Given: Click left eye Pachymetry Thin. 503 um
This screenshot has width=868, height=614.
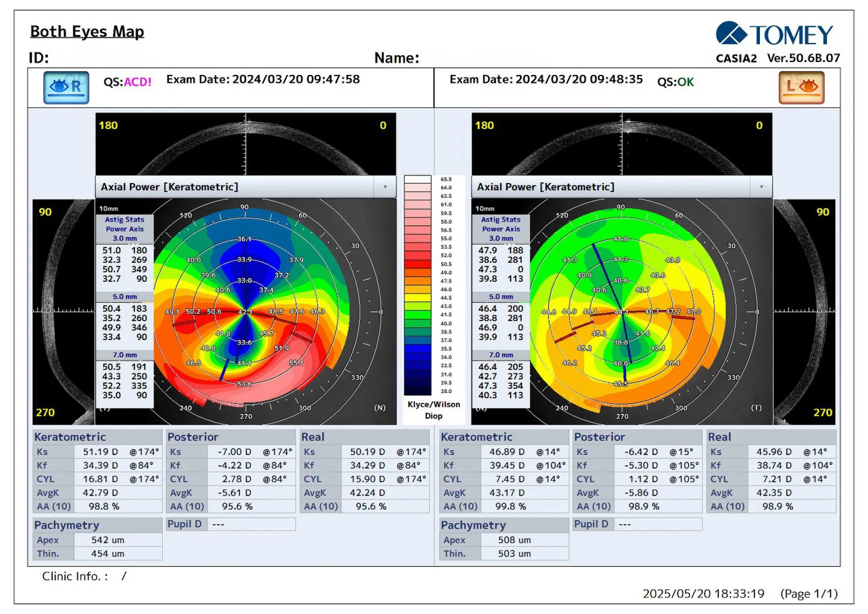Looking at the screenshot, I should coord(514,554).
